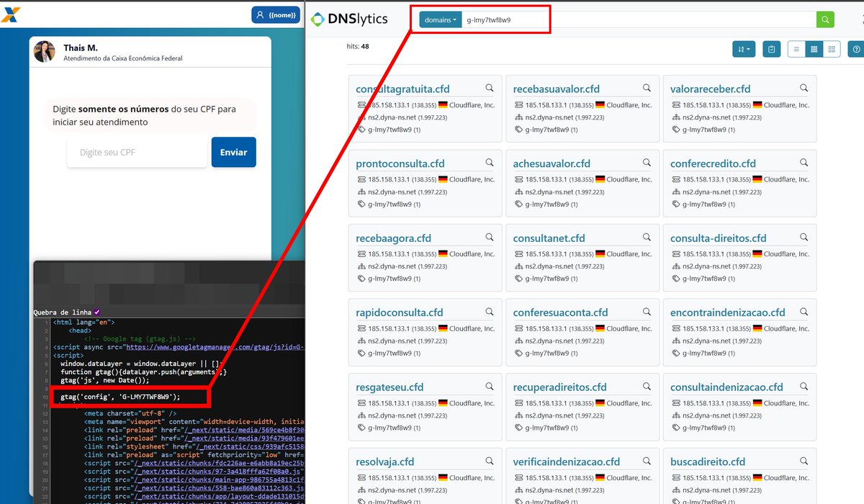The width and height of the screenshot is (864, 504).
Task: Click the Caixa X logo in header
Action: click(x=11, y=14)
